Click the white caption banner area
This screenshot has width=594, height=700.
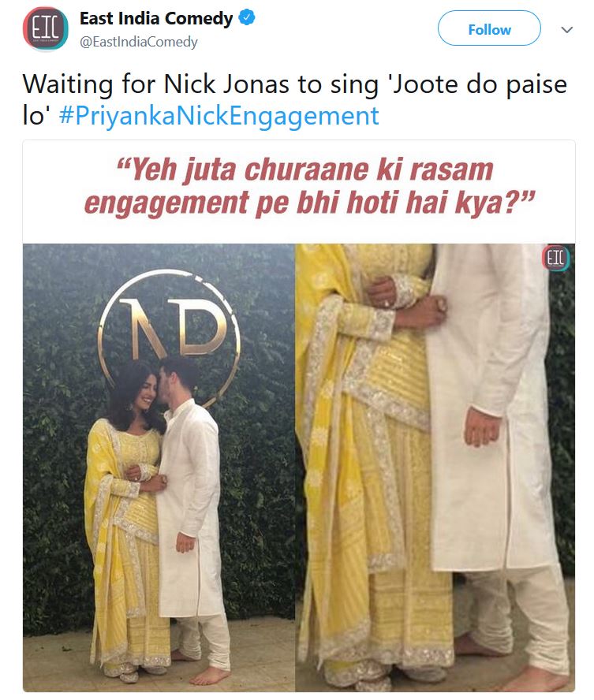pyautogui.click(x=299, y=192)
